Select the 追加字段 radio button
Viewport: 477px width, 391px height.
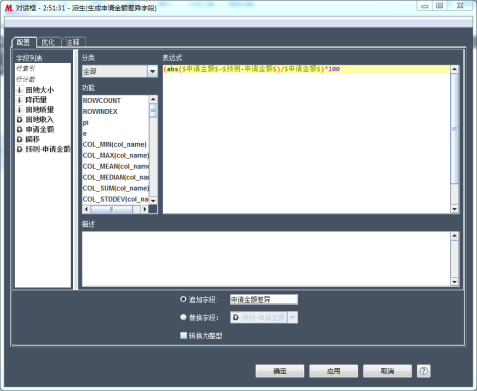(x=183, y=299)
